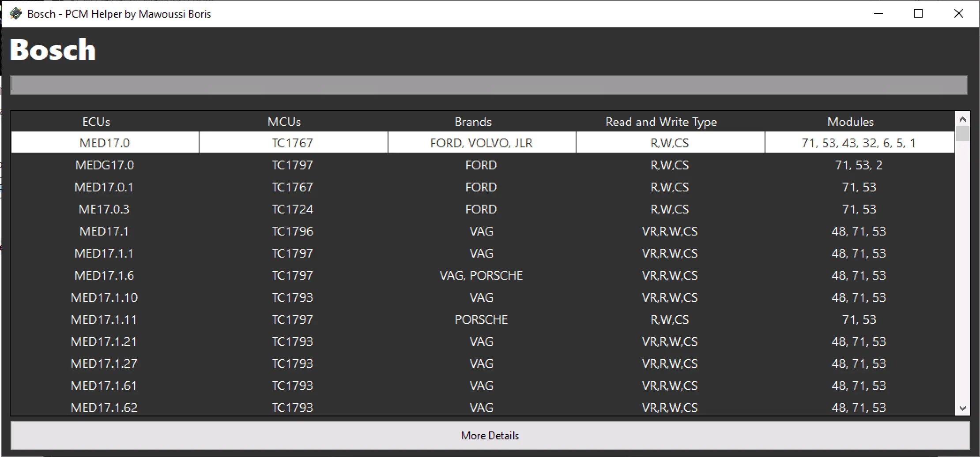Click R,W,CS in the ME17.0.3 row
Image resolution: width=980 pixels, height=457 pixels.
coord(670,209)
